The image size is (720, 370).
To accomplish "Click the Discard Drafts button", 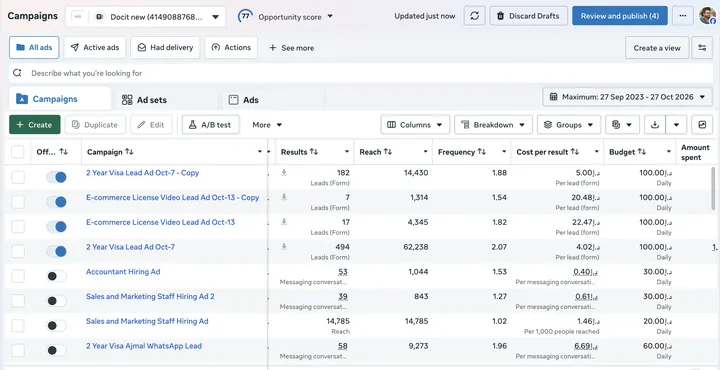I will tap(529, 16).
